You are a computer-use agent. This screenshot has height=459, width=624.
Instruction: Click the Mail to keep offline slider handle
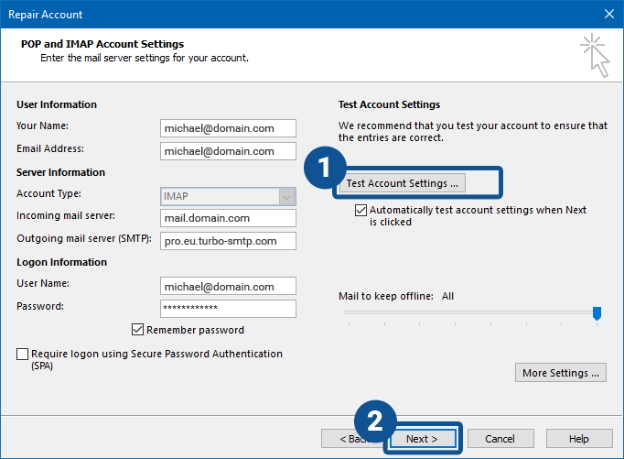(x=597, y=313)
